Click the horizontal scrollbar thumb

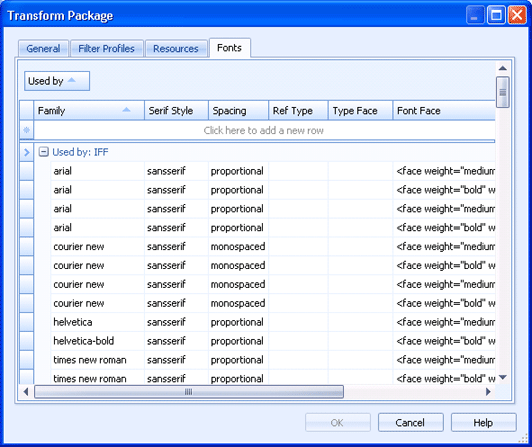tap(189, 392)
